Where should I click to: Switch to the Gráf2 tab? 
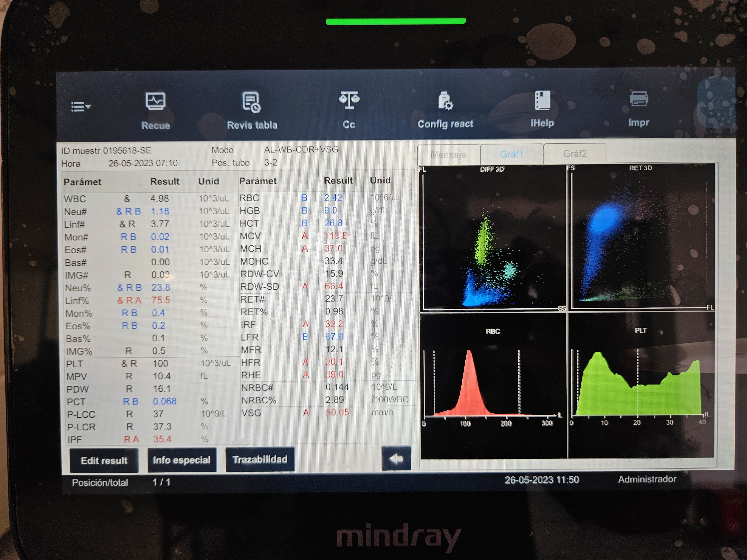(574, 154)
